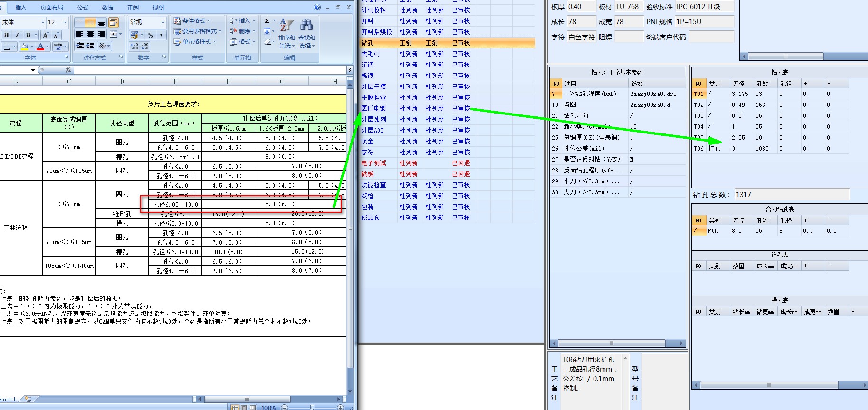The height and width of the screenshot is (410, 868).
Task: Select the 钻孔 process row
Action: click(447, 43)
